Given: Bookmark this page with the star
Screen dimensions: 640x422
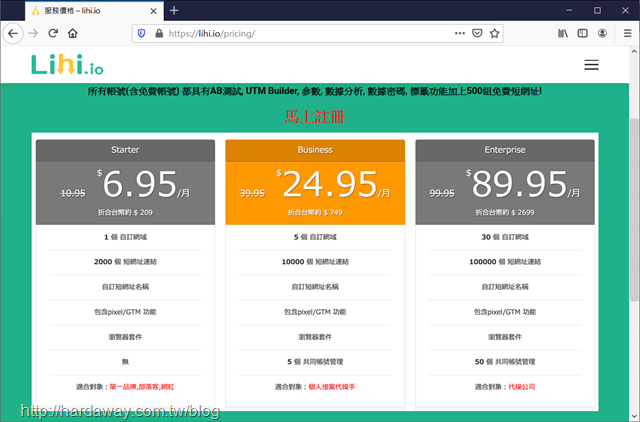Looking at the screenshot, I should coord(494,33).
